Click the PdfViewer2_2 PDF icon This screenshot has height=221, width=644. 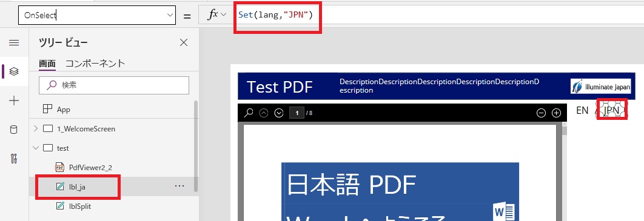59,167
